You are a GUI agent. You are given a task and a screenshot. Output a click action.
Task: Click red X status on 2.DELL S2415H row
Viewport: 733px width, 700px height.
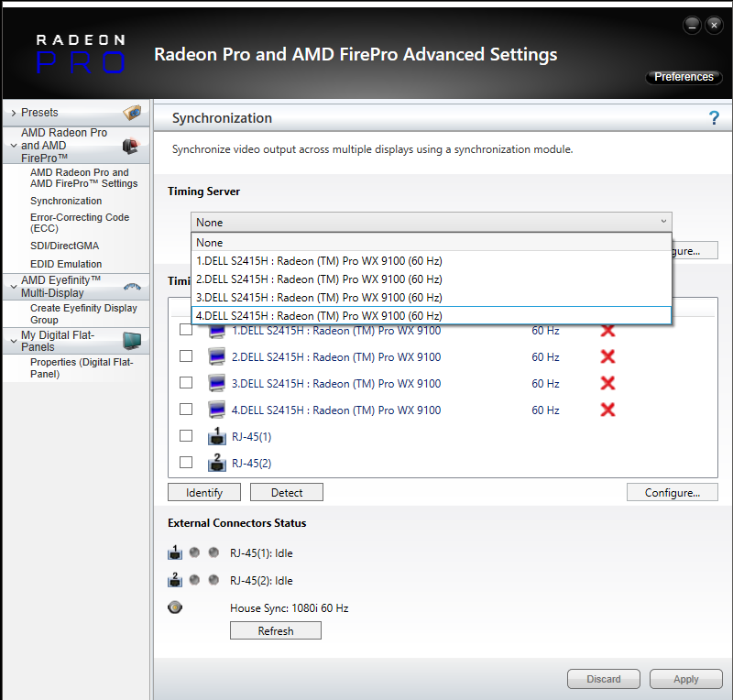pos(607,356)
